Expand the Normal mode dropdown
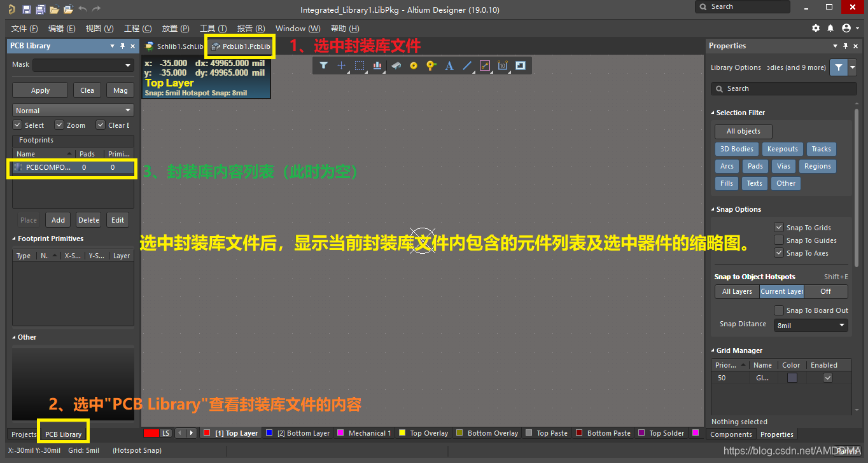Viewport: 868px width, 463px height. [73, 111]
